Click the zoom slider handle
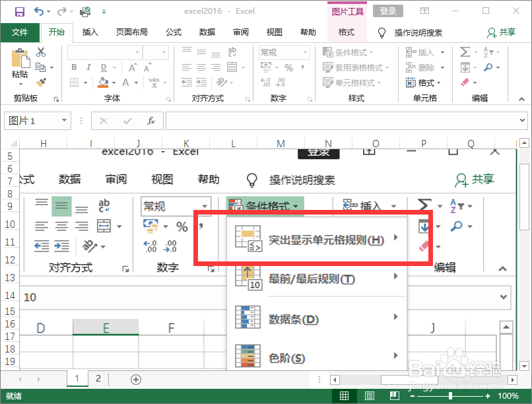 (450, 396)
